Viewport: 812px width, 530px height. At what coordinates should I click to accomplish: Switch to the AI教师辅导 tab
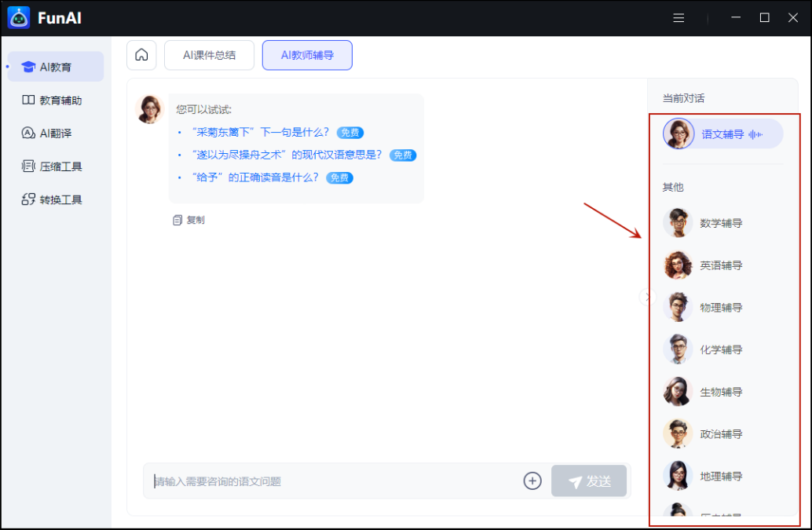pos(307,55)
